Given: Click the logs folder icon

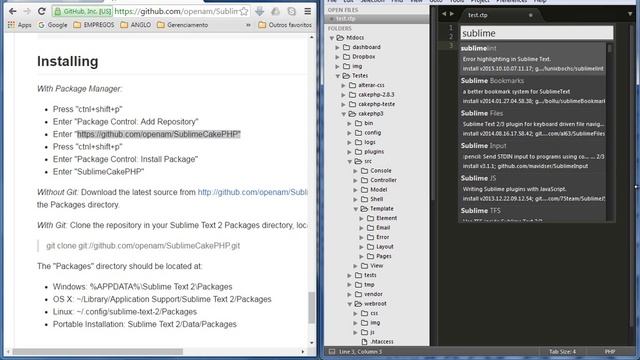Looking at the screenshot, I should (358, 142).
